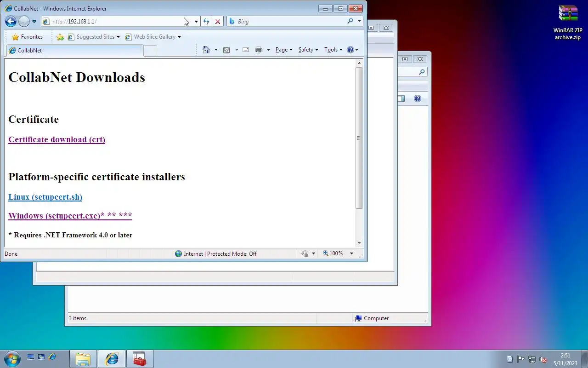The width and height of the screenshot is (588, 368).
Task: Expand the address bar autocomplete dropdown
Action: (196, 21)
